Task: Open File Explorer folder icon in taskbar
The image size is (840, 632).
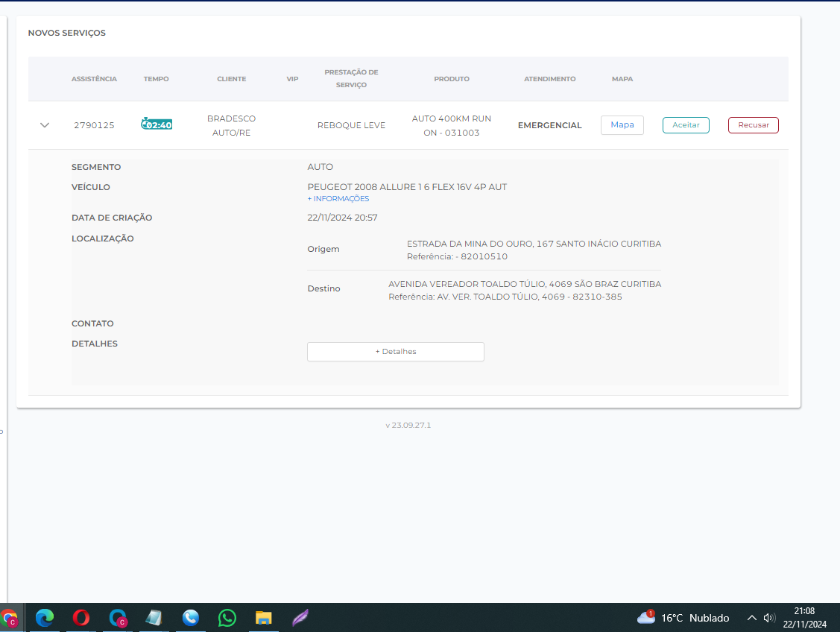Action: [264, 618]
